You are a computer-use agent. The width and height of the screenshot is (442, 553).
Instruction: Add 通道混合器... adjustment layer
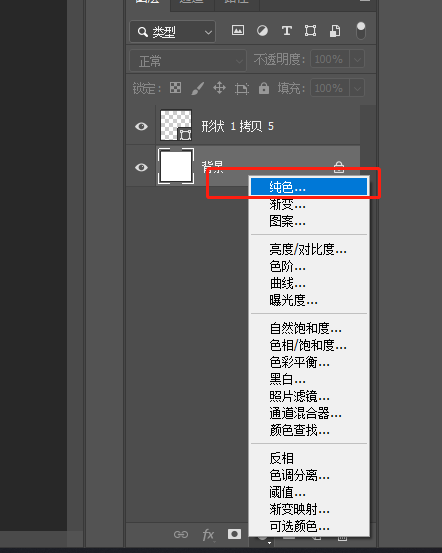[x=309, y=413]
